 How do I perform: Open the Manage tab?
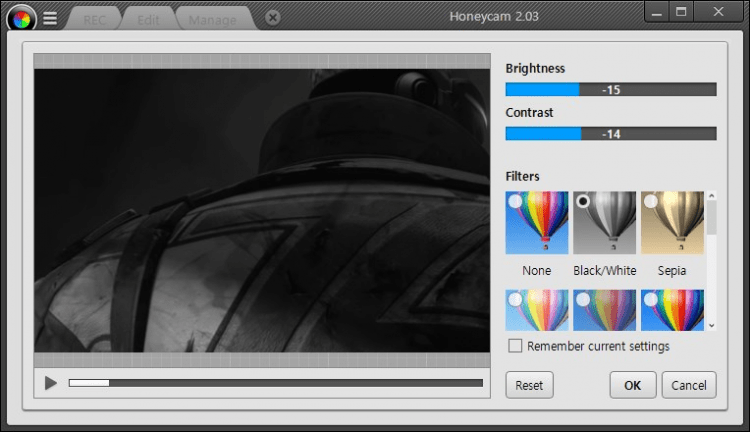[212, 19]
